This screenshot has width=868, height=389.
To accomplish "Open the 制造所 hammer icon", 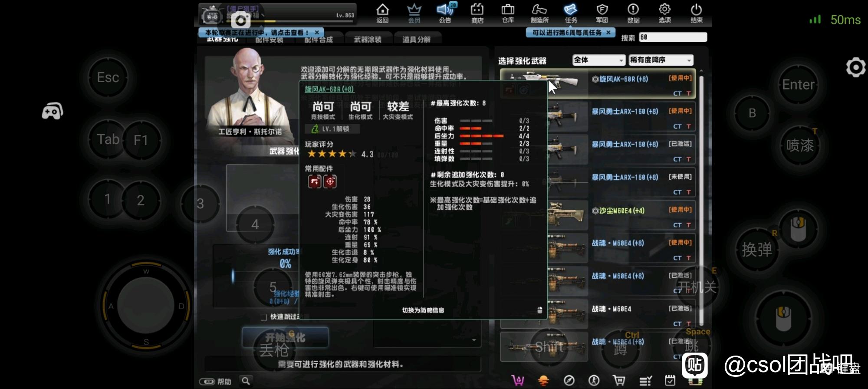I will coord(539,13).
